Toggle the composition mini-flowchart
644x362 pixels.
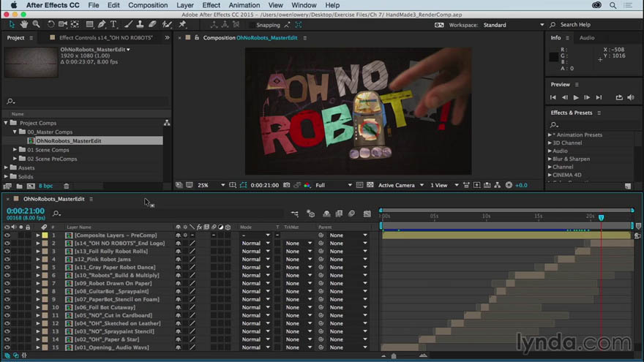[295, 214]
